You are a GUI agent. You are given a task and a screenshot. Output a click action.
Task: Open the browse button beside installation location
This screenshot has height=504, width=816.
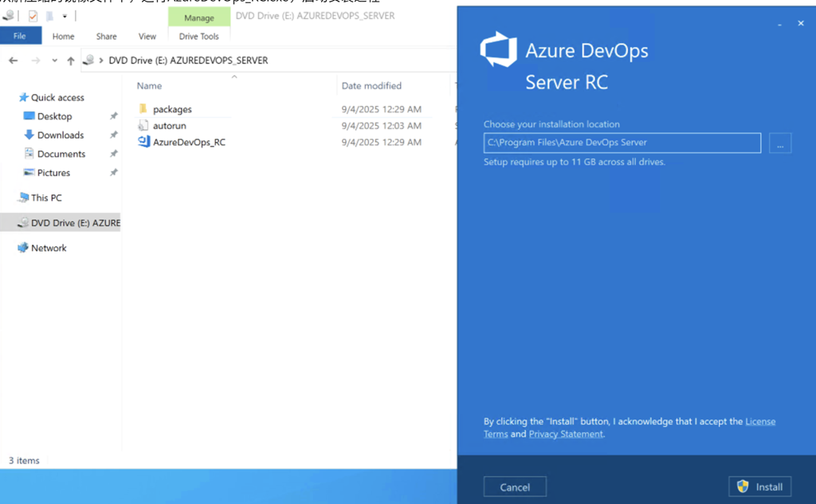tap(780, 143)
